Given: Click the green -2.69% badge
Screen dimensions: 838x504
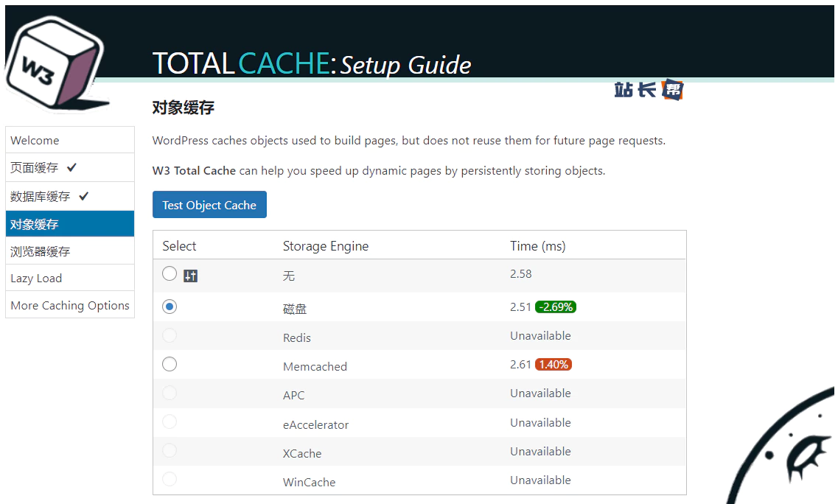Looking at the screenshot, I should click(556, 307).
